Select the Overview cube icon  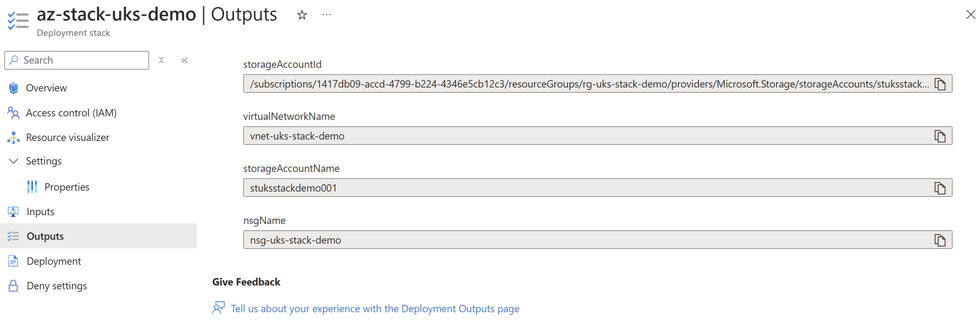(x=13, y=88)
